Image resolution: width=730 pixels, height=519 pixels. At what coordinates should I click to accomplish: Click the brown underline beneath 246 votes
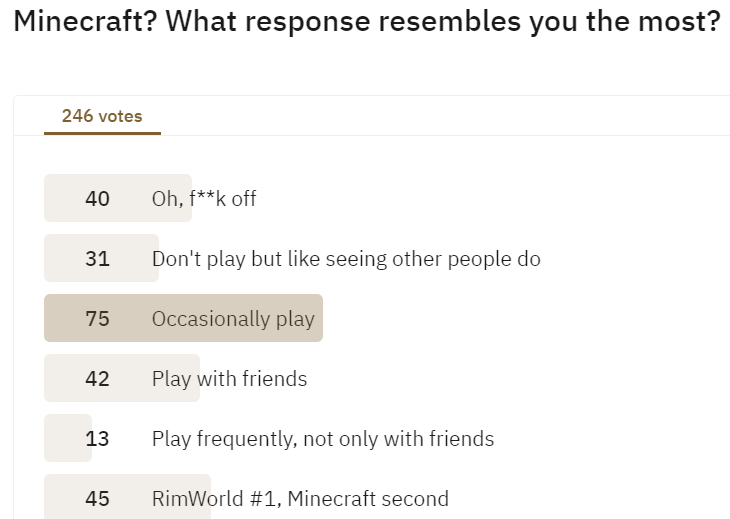pyautogui.click(x=102, y=134)
